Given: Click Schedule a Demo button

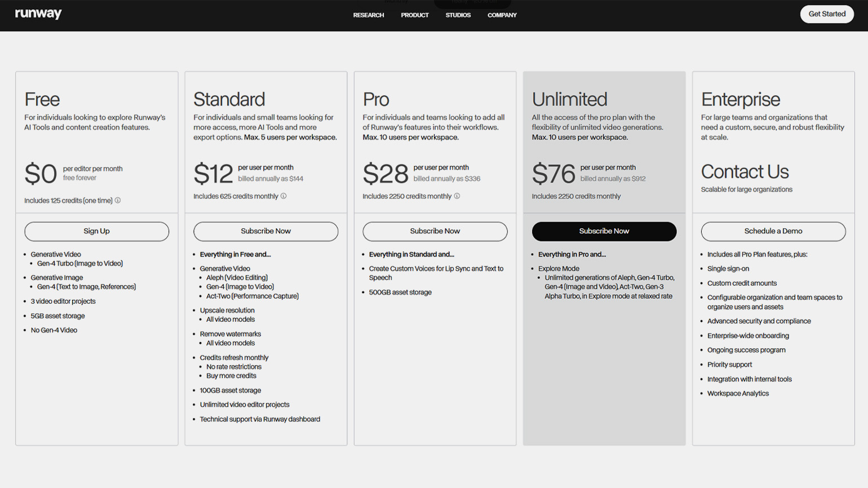Looking at the screenshot, I should click(x=773, y=232).
